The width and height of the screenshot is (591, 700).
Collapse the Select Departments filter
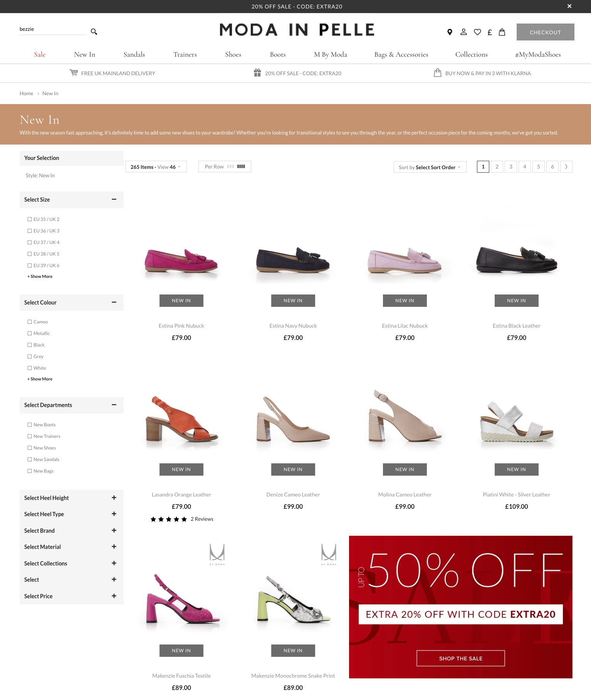tap(114, 405)
